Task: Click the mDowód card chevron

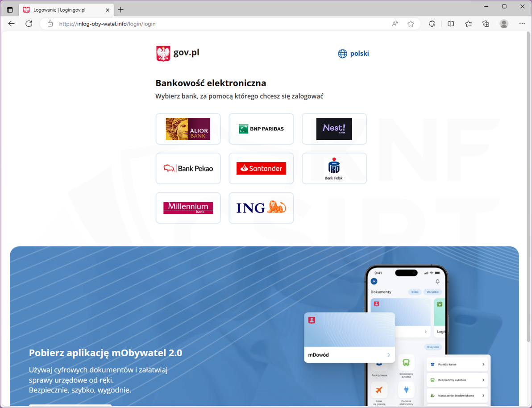Action: click(x=388, y=355)
